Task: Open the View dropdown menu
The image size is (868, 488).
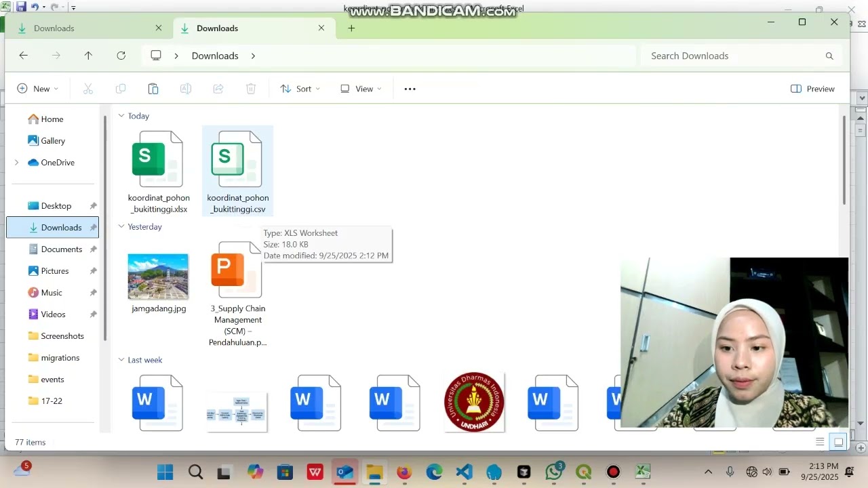Action: 361,89
